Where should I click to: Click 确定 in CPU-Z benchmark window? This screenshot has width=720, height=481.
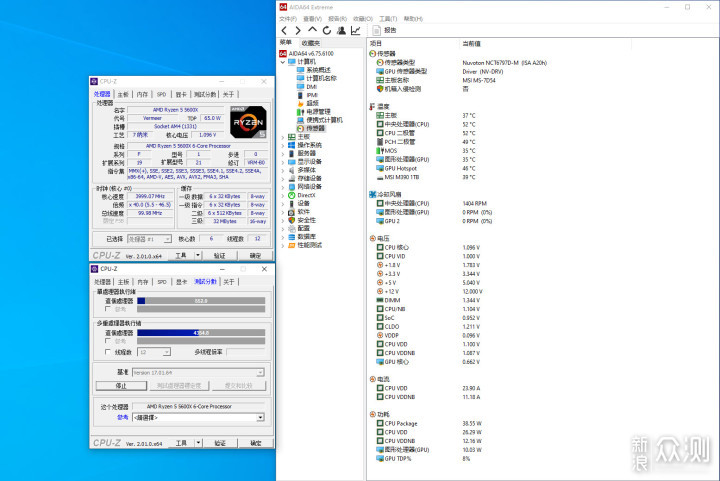256,443
